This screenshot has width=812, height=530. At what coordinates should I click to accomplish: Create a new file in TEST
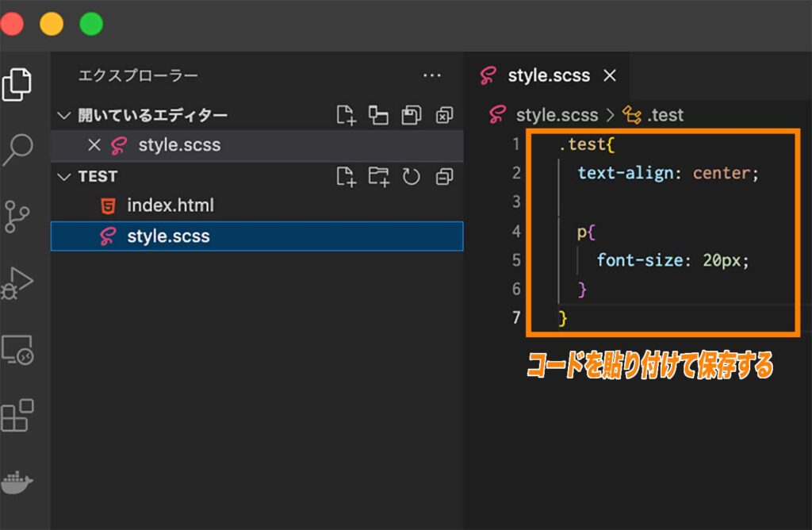[346, 177]
